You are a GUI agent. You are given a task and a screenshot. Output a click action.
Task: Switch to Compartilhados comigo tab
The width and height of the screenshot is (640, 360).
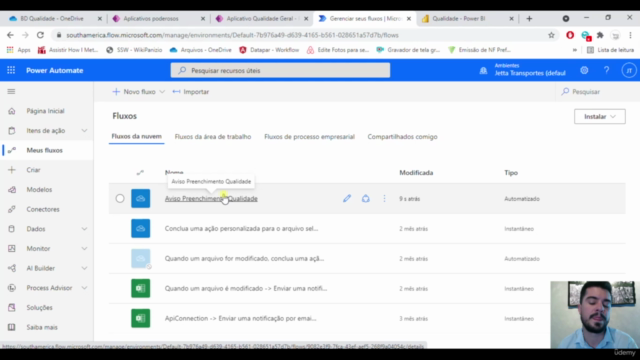(402, 137)
